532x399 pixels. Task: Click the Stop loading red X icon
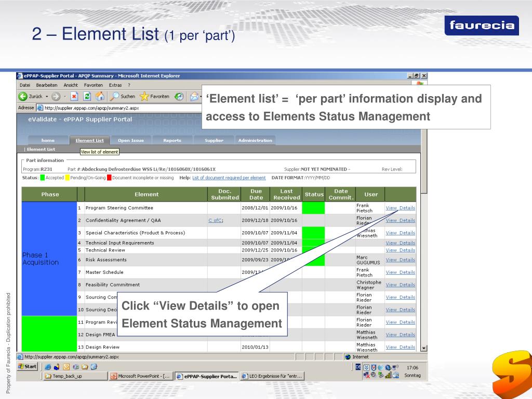pos(74,96)
